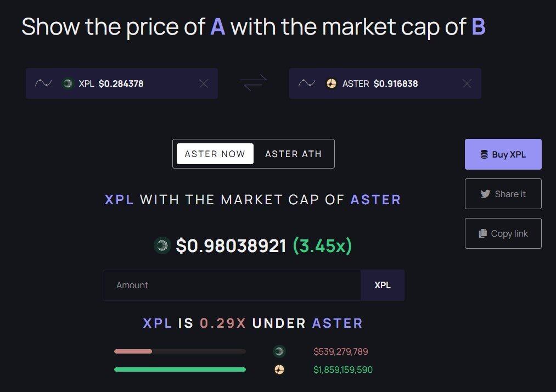The width and height of the screenshot is (556, 392).
Task: Click the XPL logo in selector
Action: coord(68,83)
